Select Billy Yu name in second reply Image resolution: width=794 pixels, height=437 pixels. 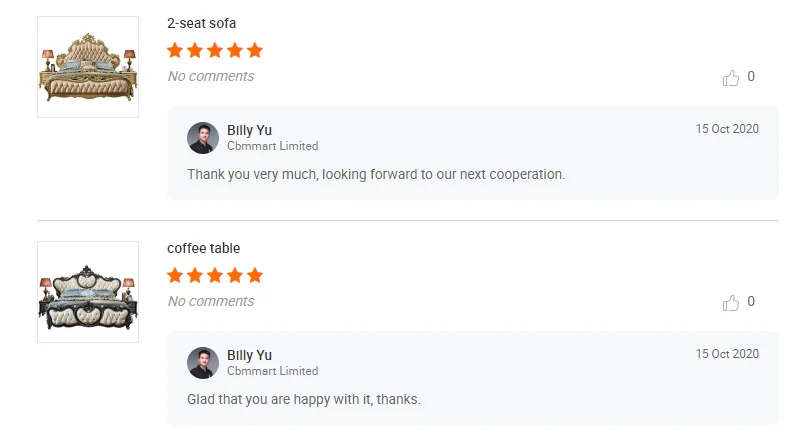(249, 355)
